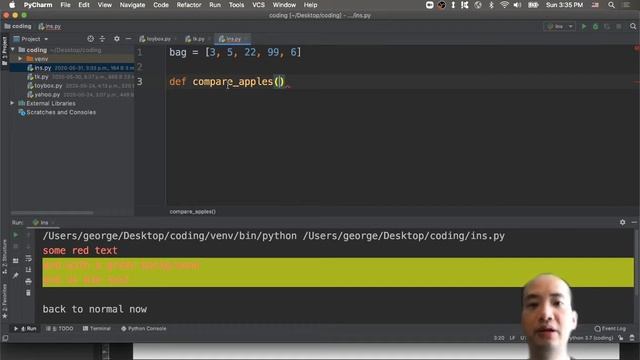The height and width of the screenshot is (360, 640).
Task: Open the Refactor menu
Action: tap(189, 5)
